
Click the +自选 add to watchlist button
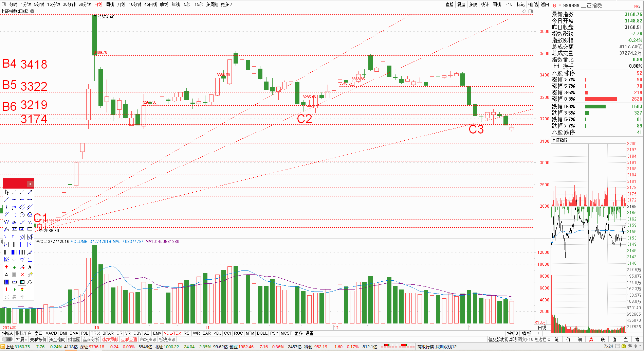coord(533,4)
